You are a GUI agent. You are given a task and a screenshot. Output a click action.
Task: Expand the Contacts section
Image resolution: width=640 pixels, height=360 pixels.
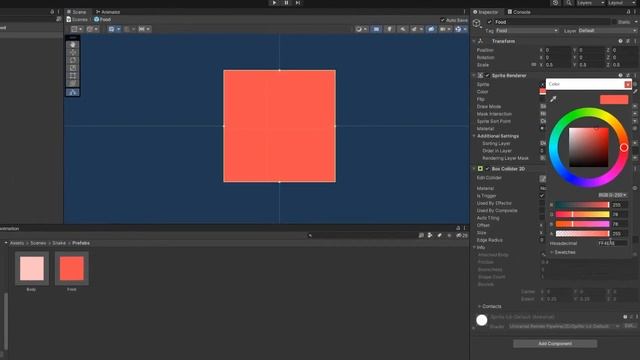pyautogui.click(x=479, y=306)
